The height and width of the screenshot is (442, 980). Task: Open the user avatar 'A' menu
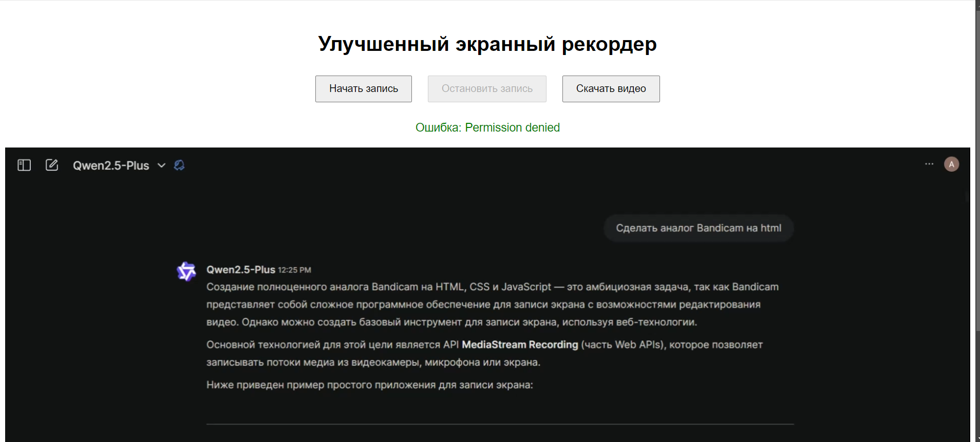click(951, 164)
